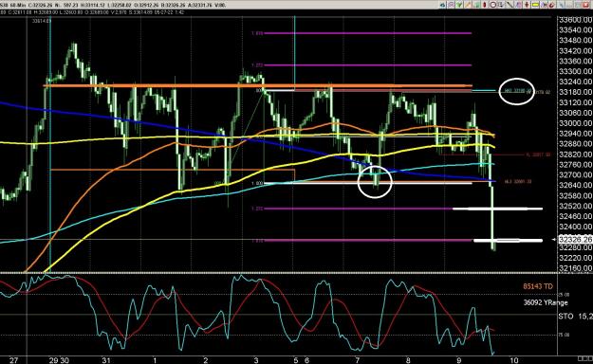The width and height of the screenshot is (593, 364).
Task: Click the 33240.00 price axis label
Action: pyautogui.click(x=575, y=82)
